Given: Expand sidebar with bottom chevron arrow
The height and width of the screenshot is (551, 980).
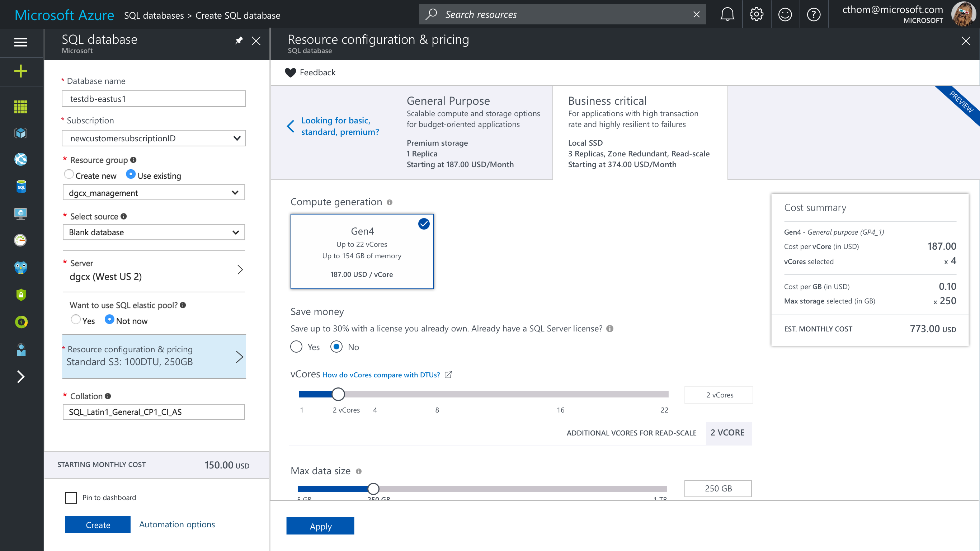Looking at the screenshot, I should coord(21,377).
